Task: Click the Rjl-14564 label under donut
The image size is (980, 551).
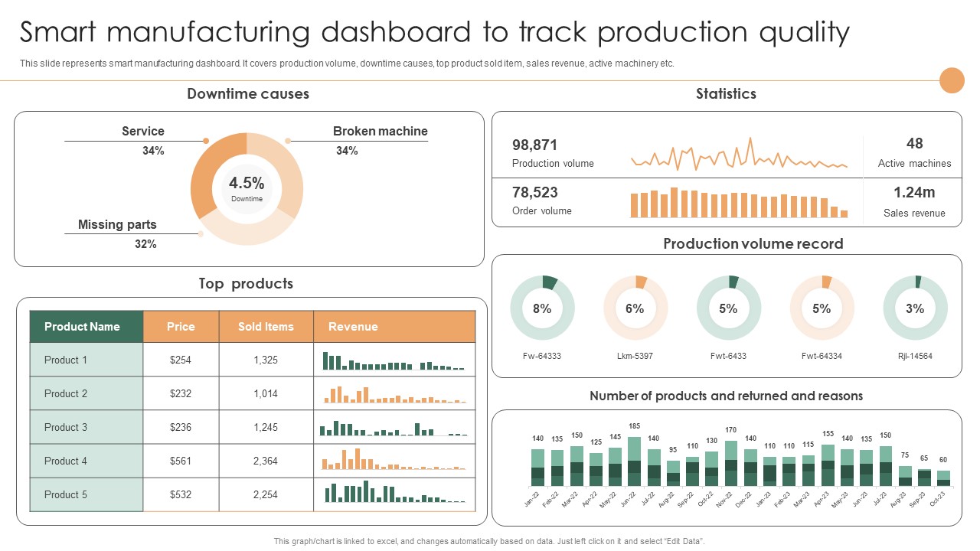Action: click(x=915, y=356)
